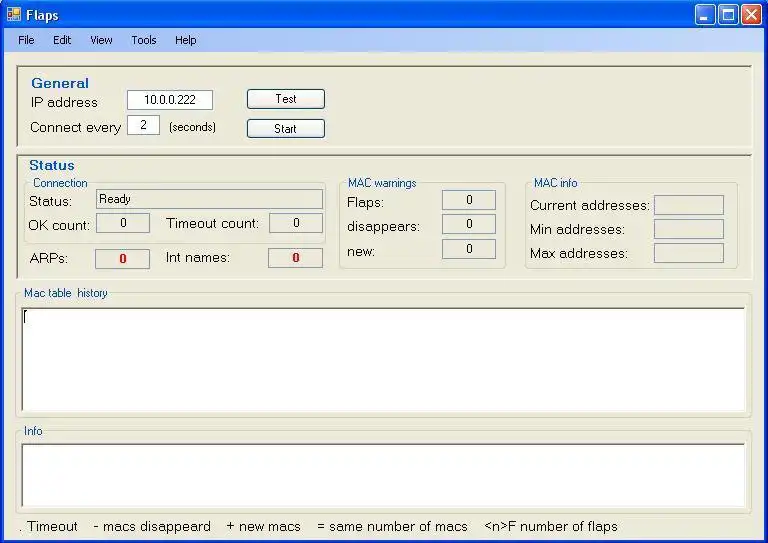Click the Connect every seconds field
The height and width of the screenshot is (543, 768).
coord(143,125)
